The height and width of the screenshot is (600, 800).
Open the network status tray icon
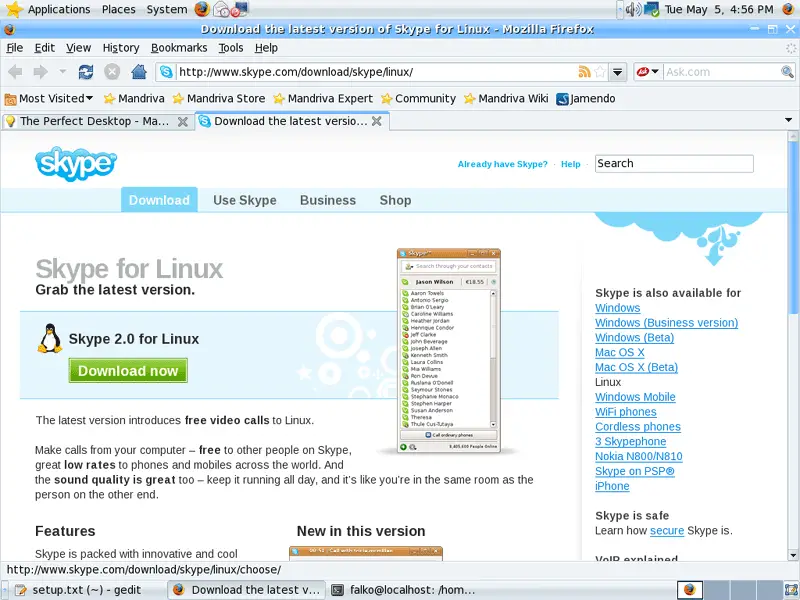pos(652,9)
